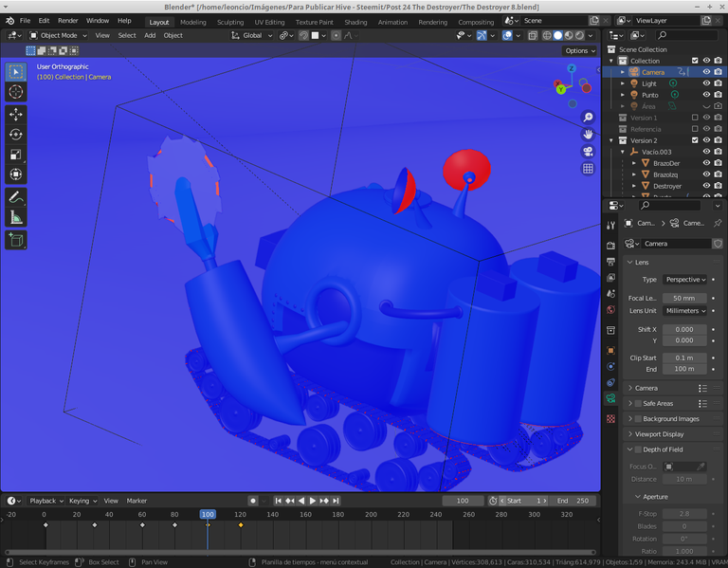Screen dimensions: 728x568
Task: Select the Move tool
Action: 16,115
